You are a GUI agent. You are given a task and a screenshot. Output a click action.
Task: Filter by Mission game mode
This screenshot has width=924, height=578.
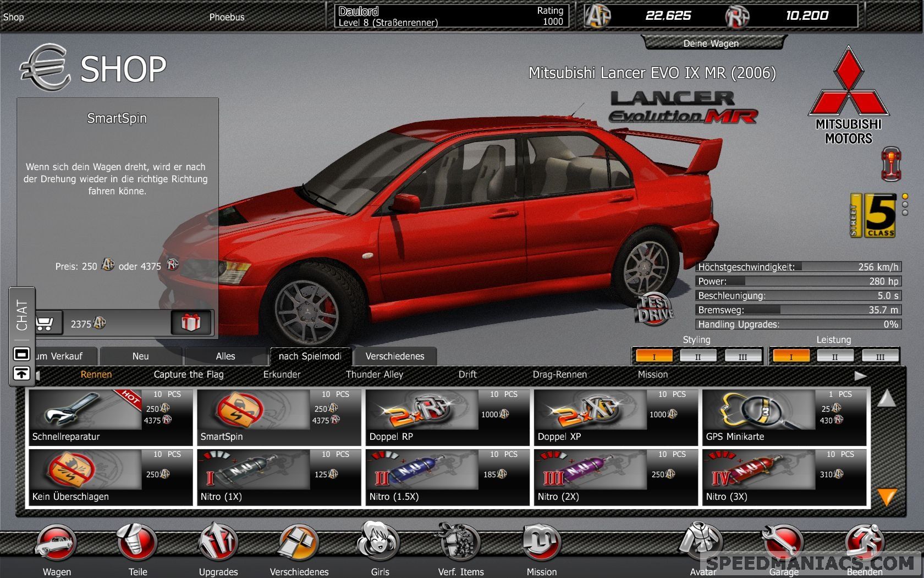(x=653, y=374)
